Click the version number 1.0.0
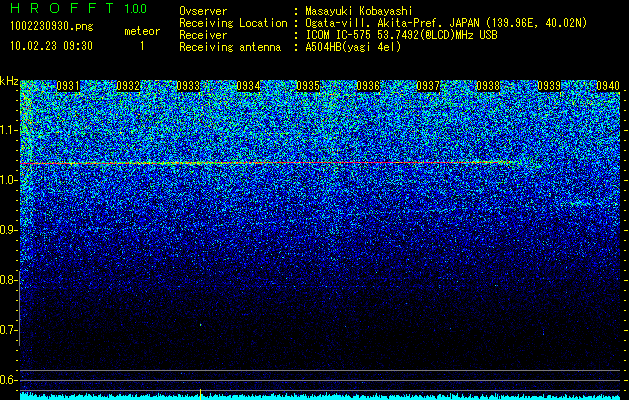Screen dimensions: 629x400 pos(136,8)
